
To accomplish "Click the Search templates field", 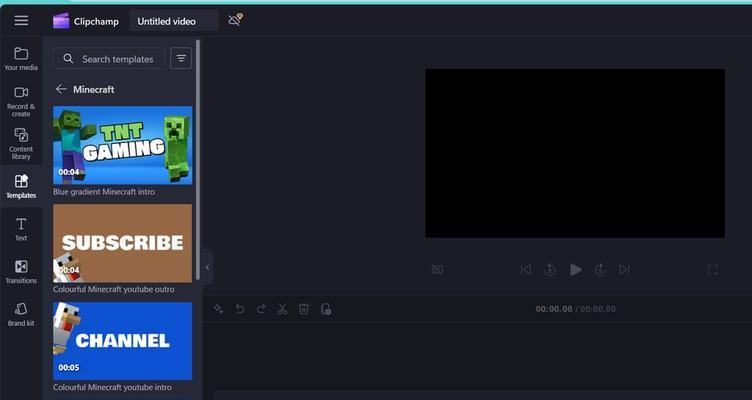I will [x=109, y=59].
